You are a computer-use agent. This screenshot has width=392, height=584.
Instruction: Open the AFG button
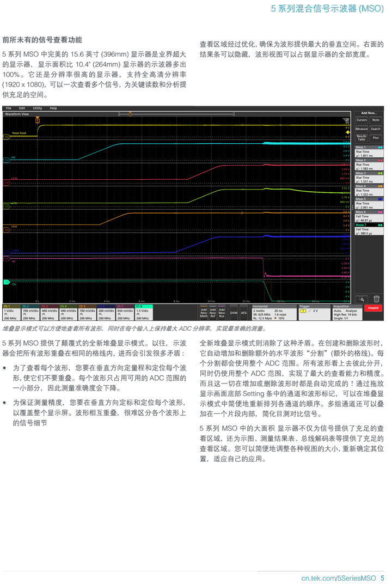click(244, 313)
